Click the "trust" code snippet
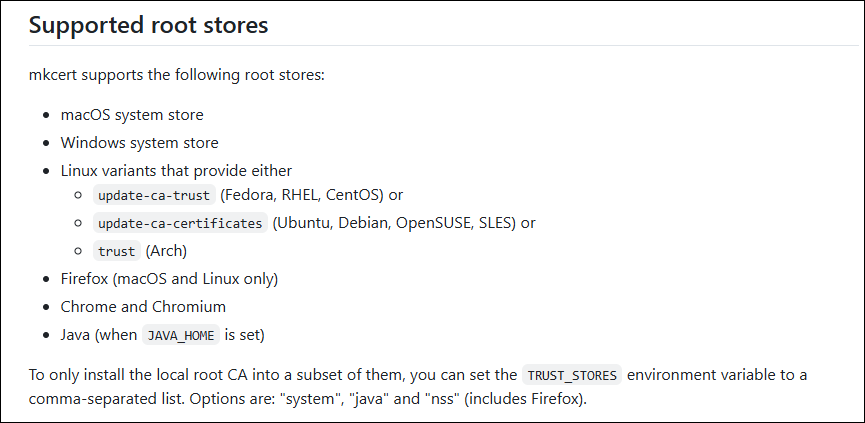Screen dimensions: 865x423 [x=116, y=251]
